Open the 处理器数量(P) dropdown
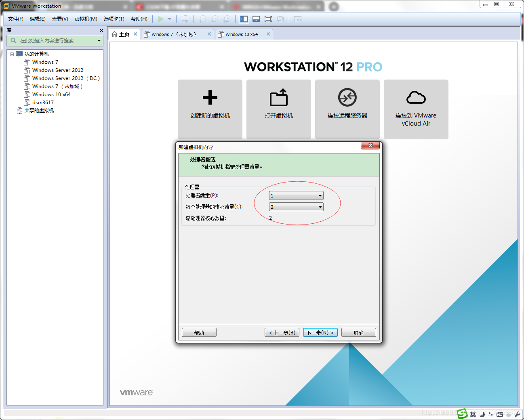Screen dimensions: 524x420 296,196
